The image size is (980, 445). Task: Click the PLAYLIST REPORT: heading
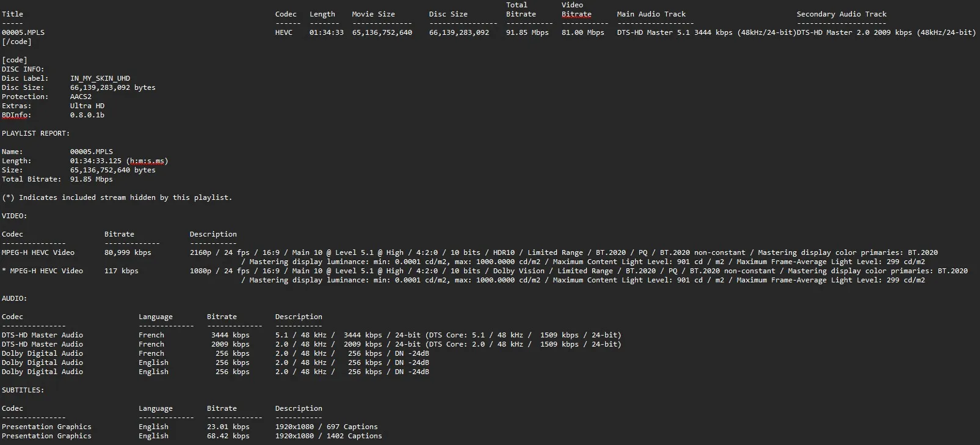(x=35, y=133)
